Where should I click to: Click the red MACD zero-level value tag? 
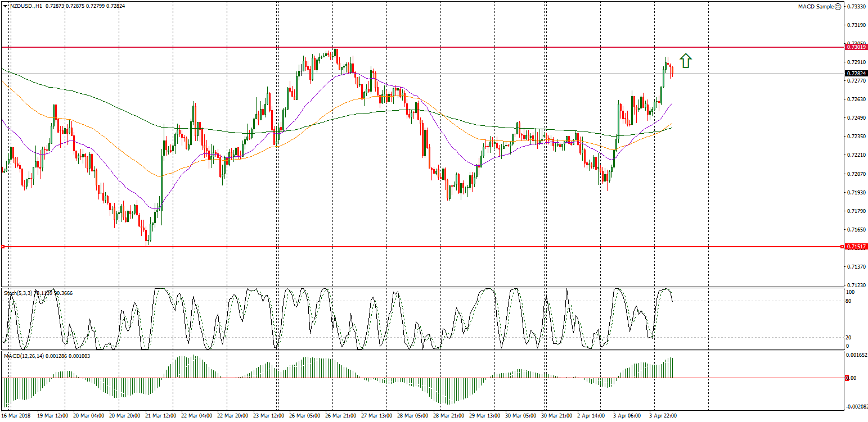(x=847, y=378)
